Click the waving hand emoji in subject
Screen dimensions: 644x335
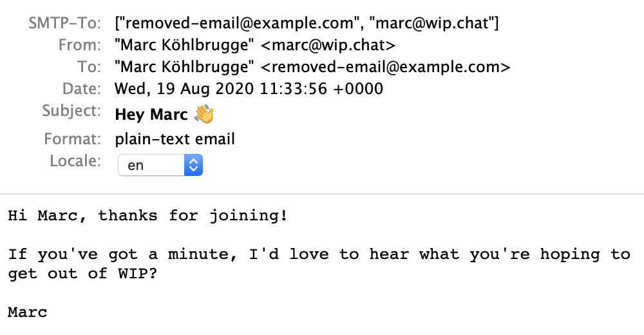(x=204, y=114)
